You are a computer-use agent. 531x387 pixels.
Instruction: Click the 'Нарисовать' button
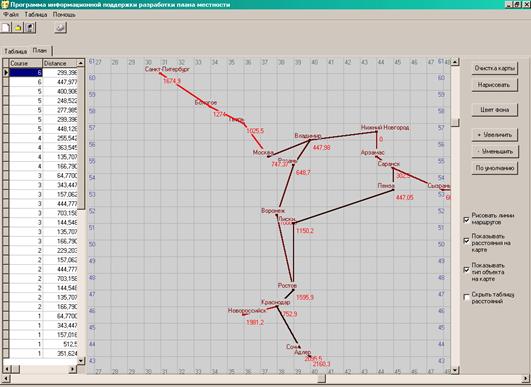494,85
